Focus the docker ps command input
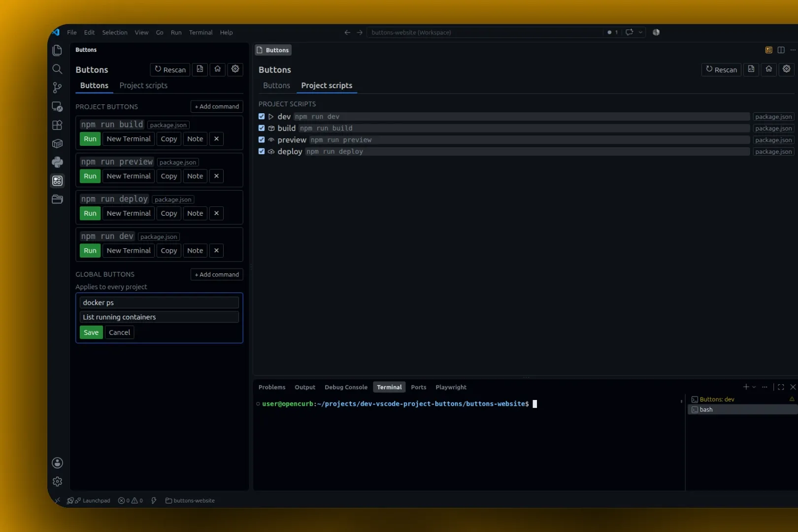The width and height of the screenshot is (798, 532). coord(159,302)
